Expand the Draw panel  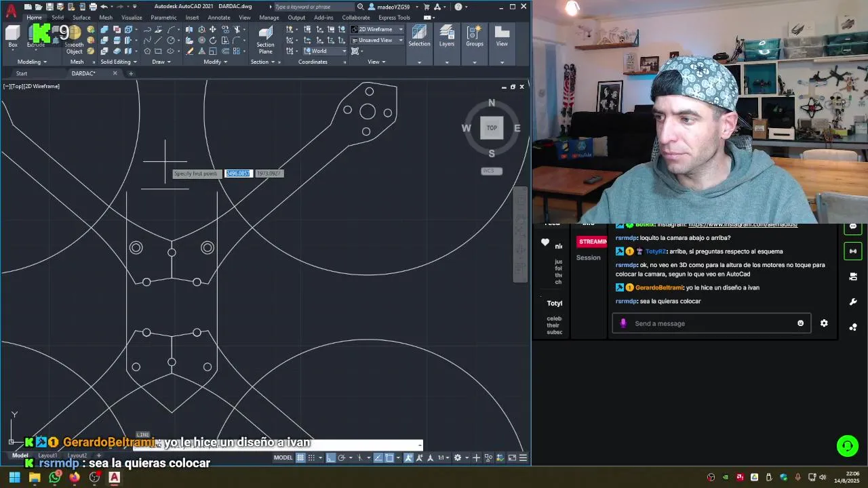pos(161,62)
